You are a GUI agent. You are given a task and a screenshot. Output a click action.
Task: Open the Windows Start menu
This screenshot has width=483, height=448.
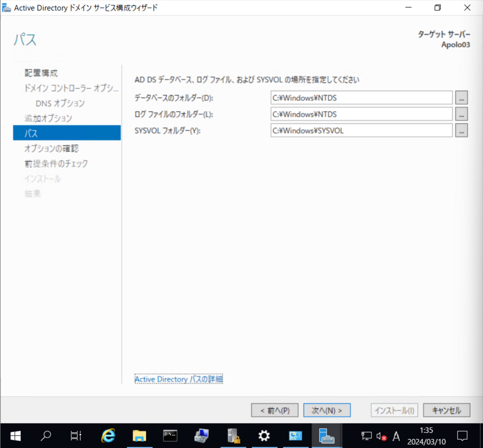16,436
